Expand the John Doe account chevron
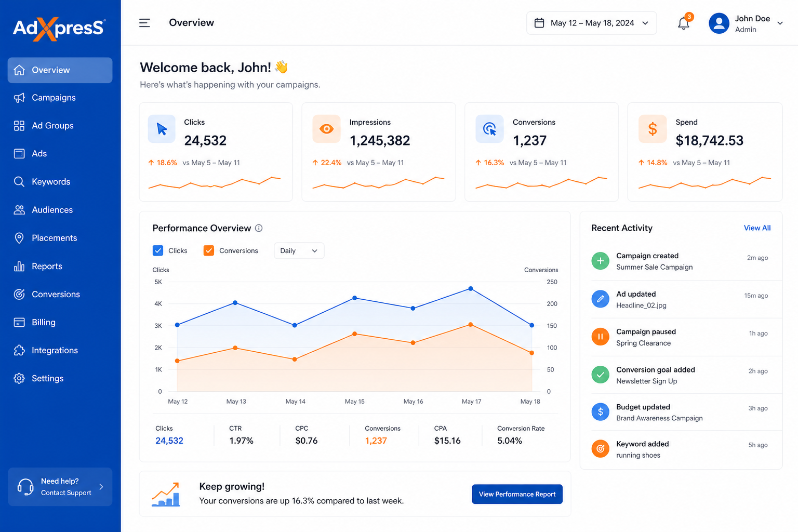Viewport: 798px width, 532px height. [x=780, y=23]
